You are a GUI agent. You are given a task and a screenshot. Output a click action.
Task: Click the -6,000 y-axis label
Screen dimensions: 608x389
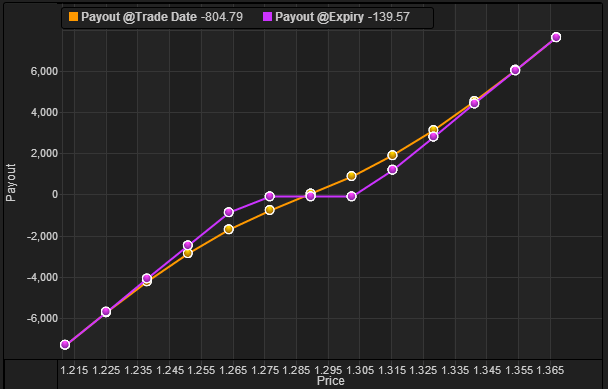pos(42,318)
